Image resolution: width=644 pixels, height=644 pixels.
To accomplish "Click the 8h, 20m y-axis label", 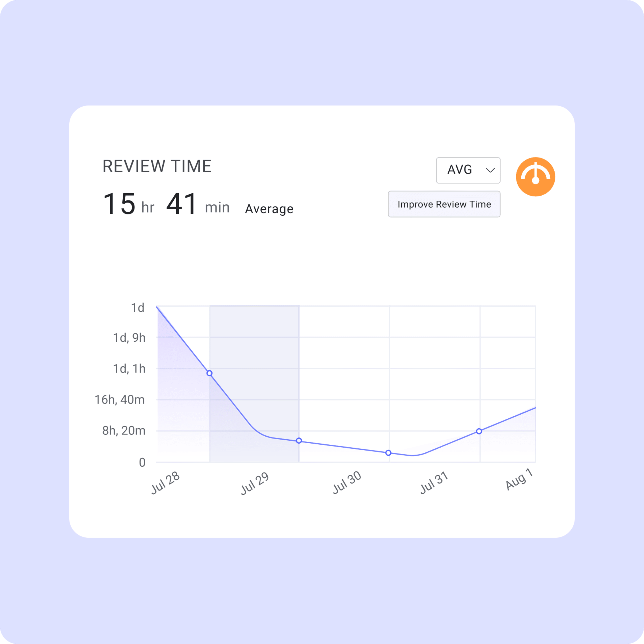I will (124, 431).
